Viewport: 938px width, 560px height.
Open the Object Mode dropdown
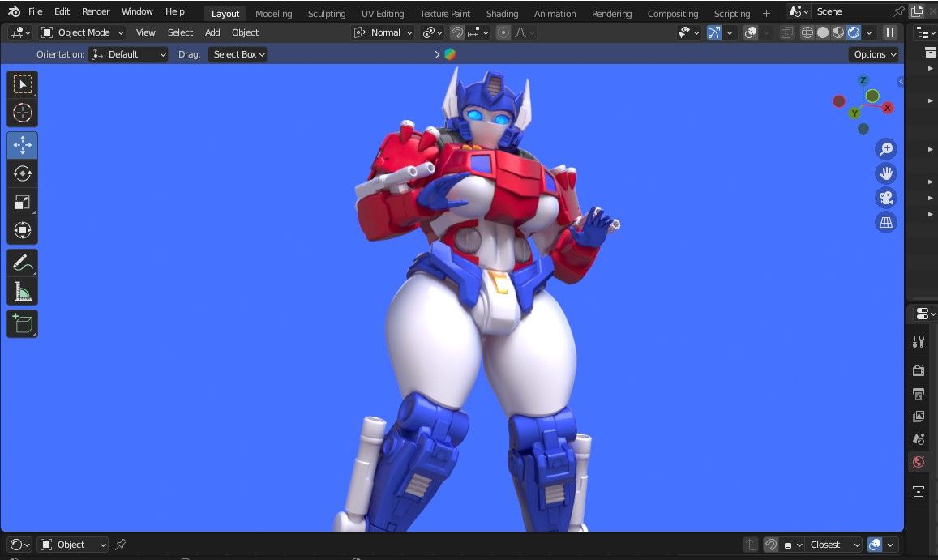coord(83,32)
